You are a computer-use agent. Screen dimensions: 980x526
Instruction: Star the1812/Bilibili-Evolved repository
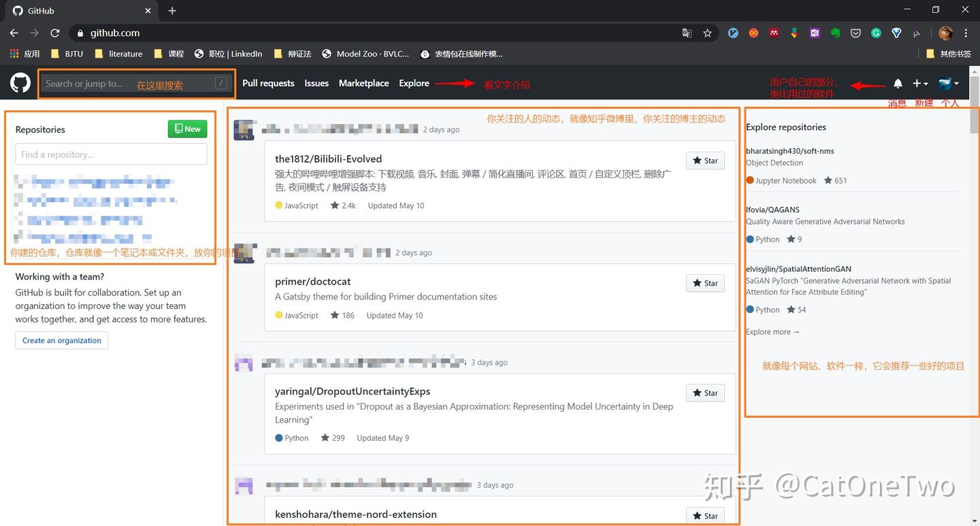[x=705, y=161]
